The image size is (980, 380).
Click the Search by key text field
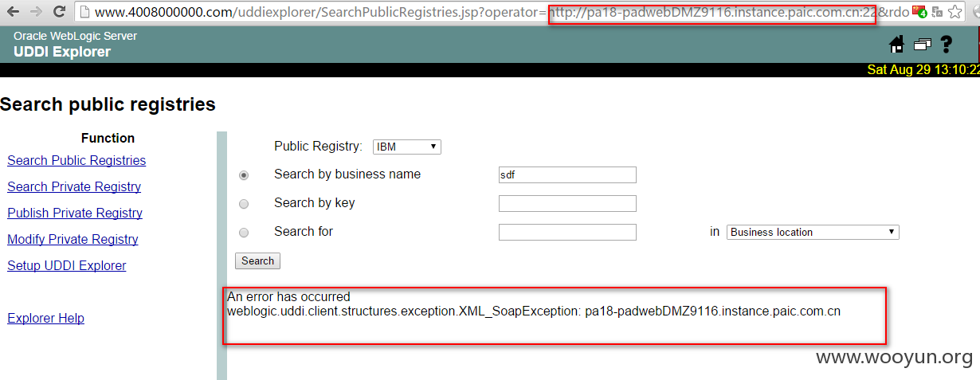[x=567, y=203]
